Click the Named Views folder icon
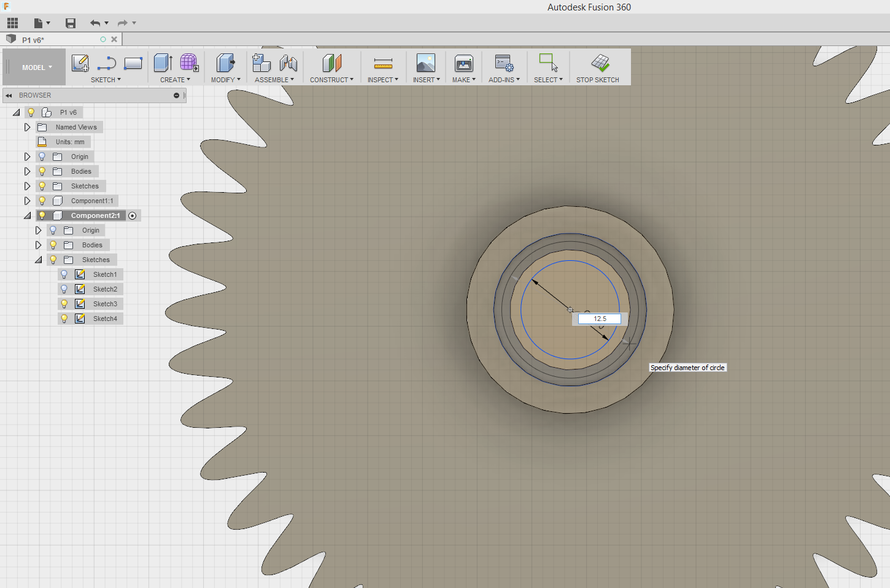The image size is (890, 588). pos(42,127)
